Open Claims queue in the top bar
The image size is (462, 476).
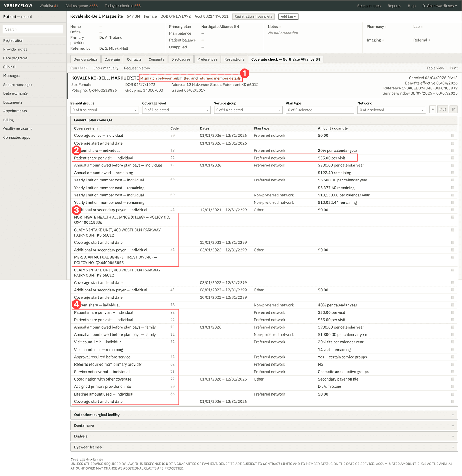pyautogui.click(x=81, y=6)
